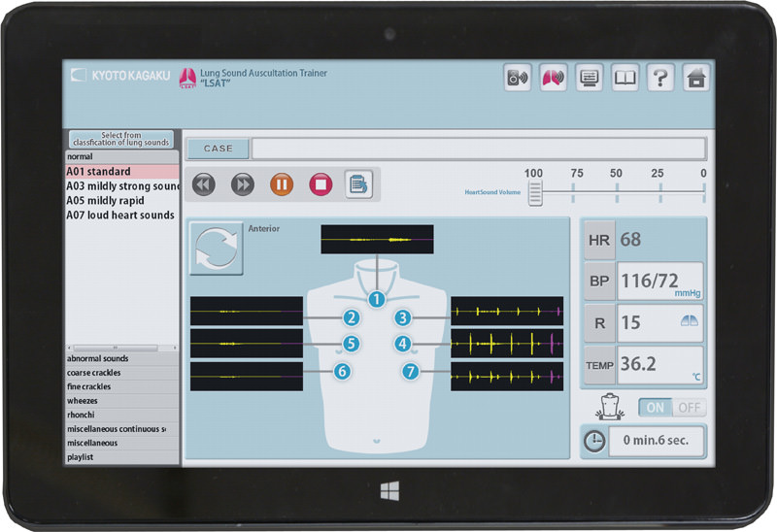
Task: Click the CASE button
Action: (218, 149)
